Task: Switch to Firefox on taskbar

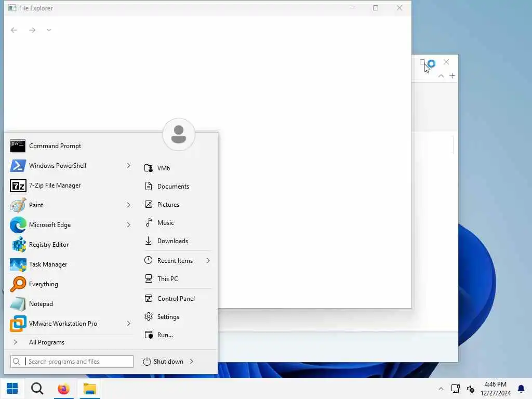Action: coord(63,389)
